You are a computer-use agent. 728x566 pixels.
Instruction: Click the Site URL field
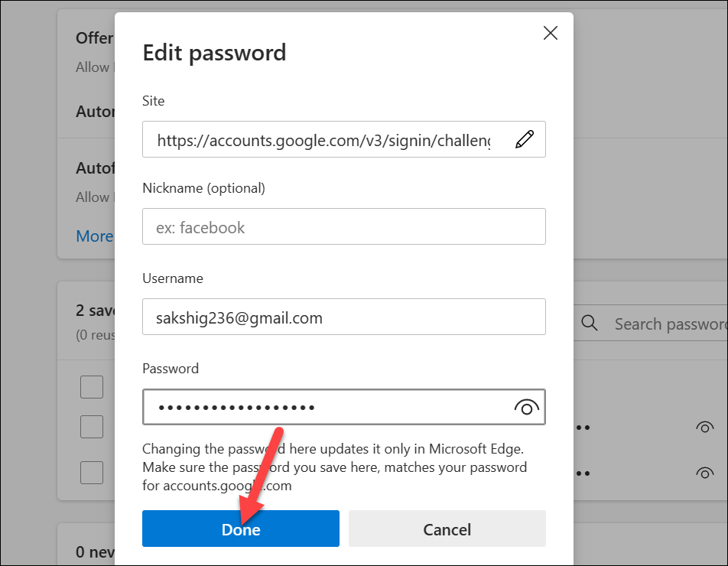pyautogui.click(x=344, y=139)
